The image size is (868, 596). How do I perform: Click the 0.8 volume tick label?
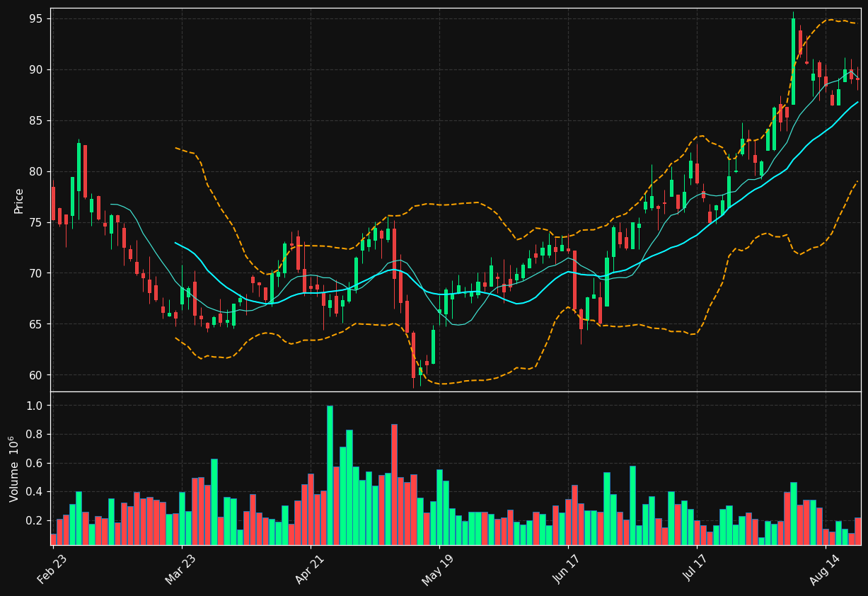tap(35, 435)
